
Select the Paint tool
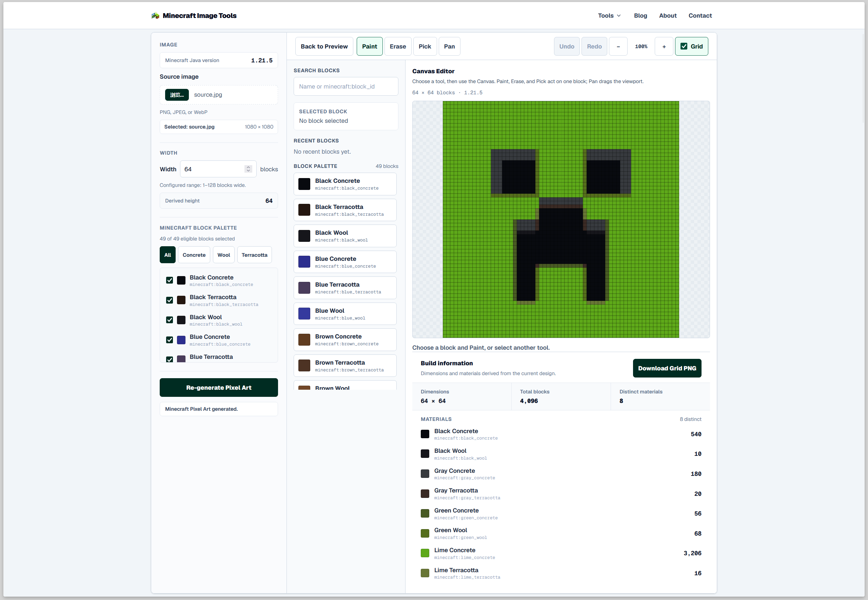(369, 46)
